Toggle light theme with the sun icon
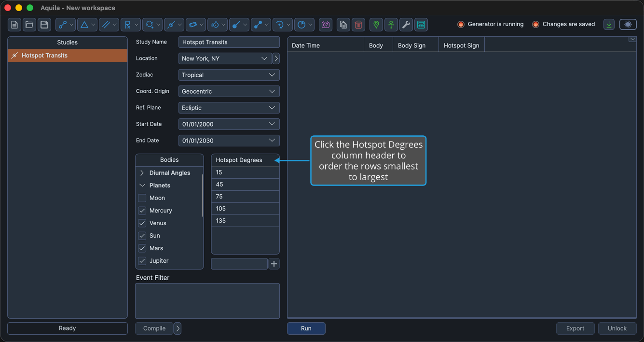The width and height of the screenshot is (644, 342). [x=628, y=25]
